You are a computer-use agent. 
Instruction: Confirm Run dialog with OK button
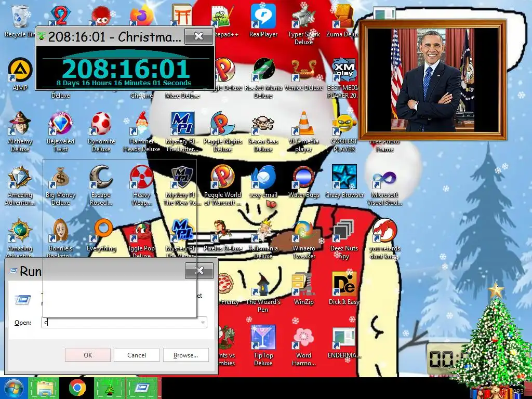(x=87, y=355)
